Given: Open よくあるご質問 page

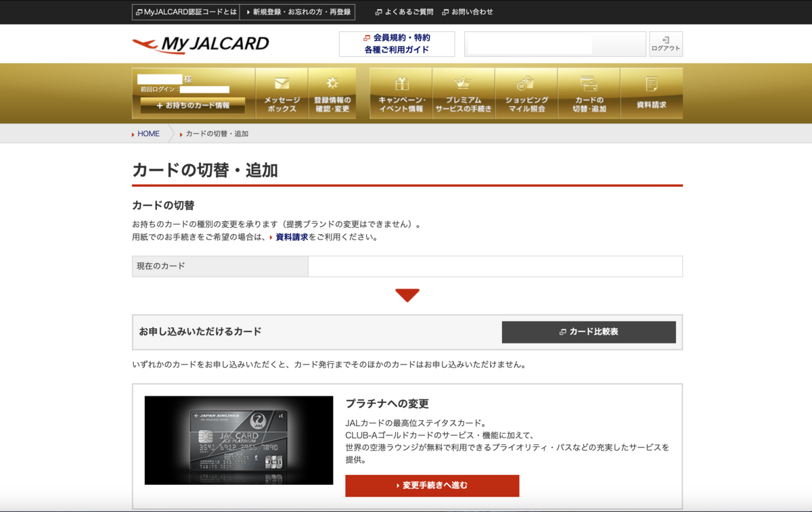Looking at the screenshot, I should (404, 12).
